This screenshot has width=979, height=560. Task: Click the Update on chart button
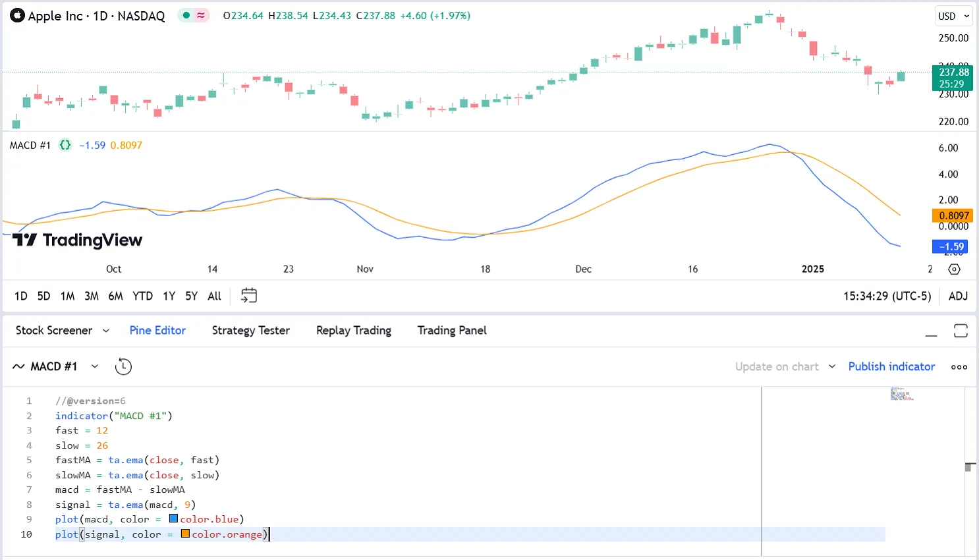point(777,366)
